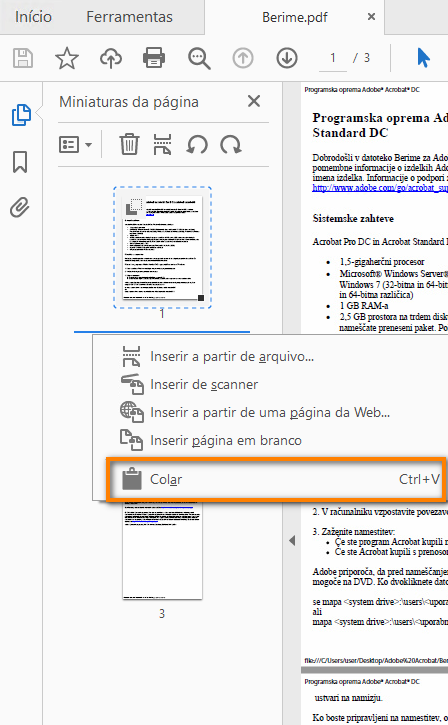Click the '1,5-gigaherčni procesor' text

coord(382,262)
